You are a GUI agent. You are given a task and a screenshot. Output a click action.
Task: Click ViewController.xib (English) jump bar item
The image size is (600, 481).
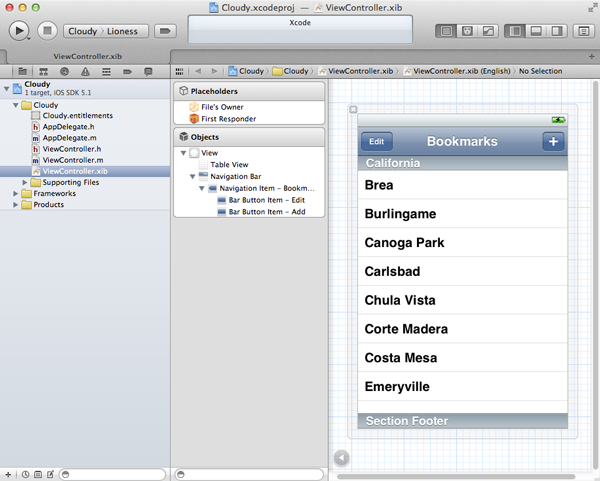point(457,71)
